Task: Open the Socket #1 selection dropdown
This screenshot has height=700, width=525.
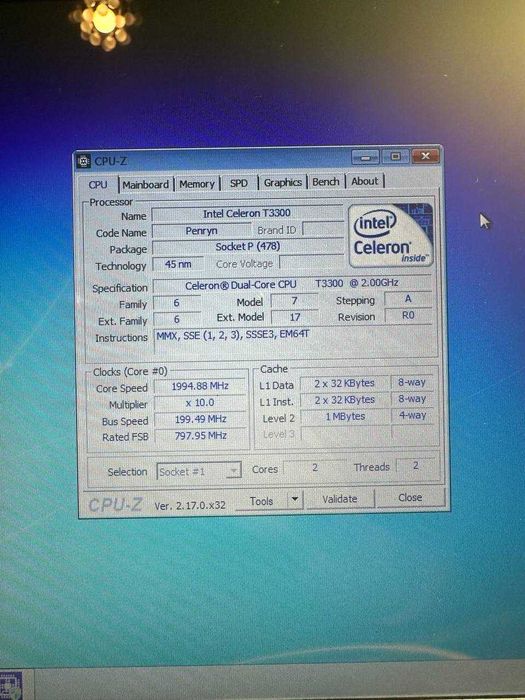Action: [x=199, y=471]
